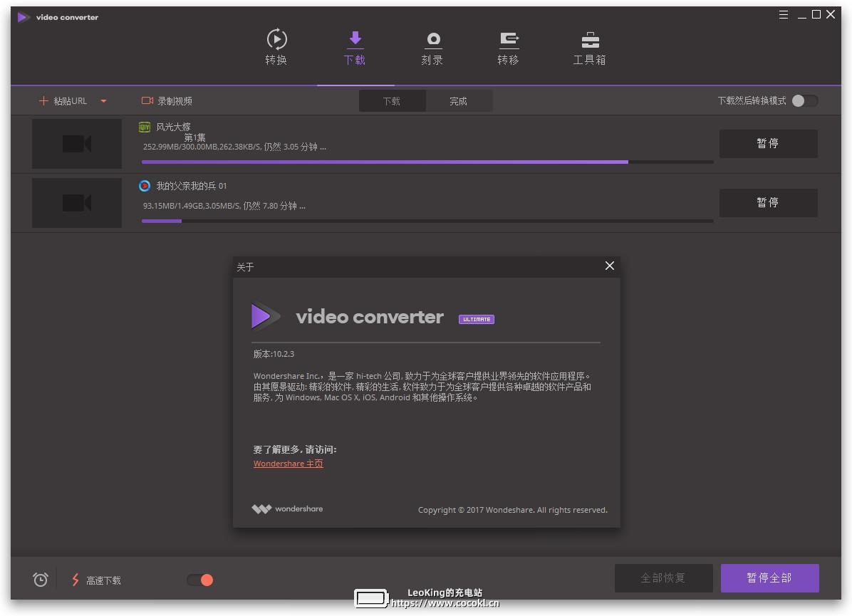Switch to the 下载 list tab
Viewport: 852px width, 616px height.
coord(392,101)
